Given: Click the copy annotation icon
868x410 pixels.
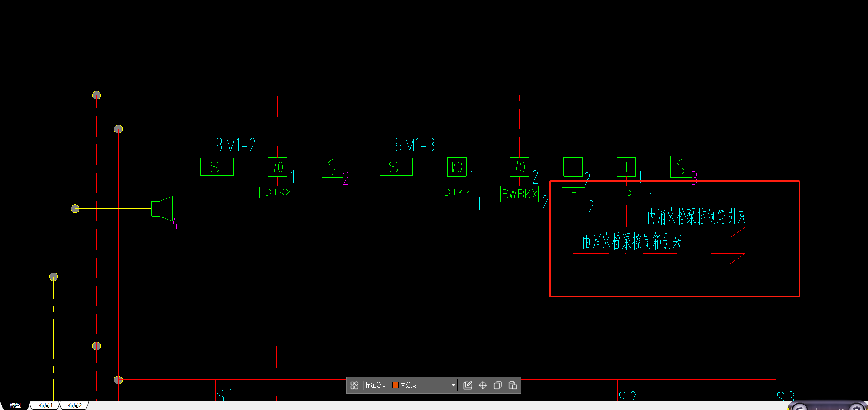Looking at the screenshot, I should click(x=498, y=385).
